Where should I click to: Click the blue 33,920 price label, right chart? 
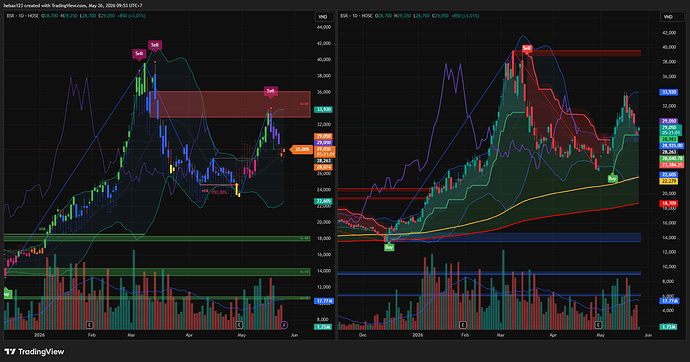tap(668, 92)
